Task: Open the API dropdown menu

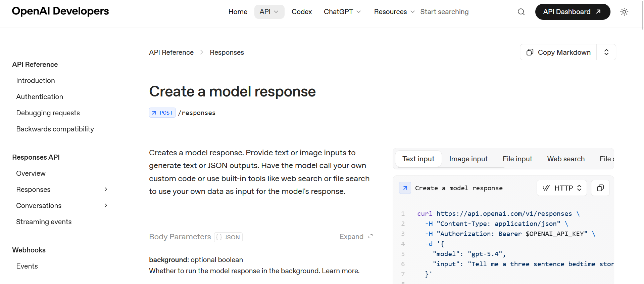Action: [x=269, y=12]
